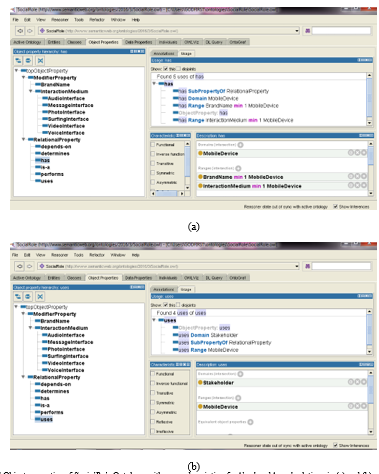379x474 pixels.
Task: Add a range via plus icon in Description: uses
Action: [x=238, y=398]
